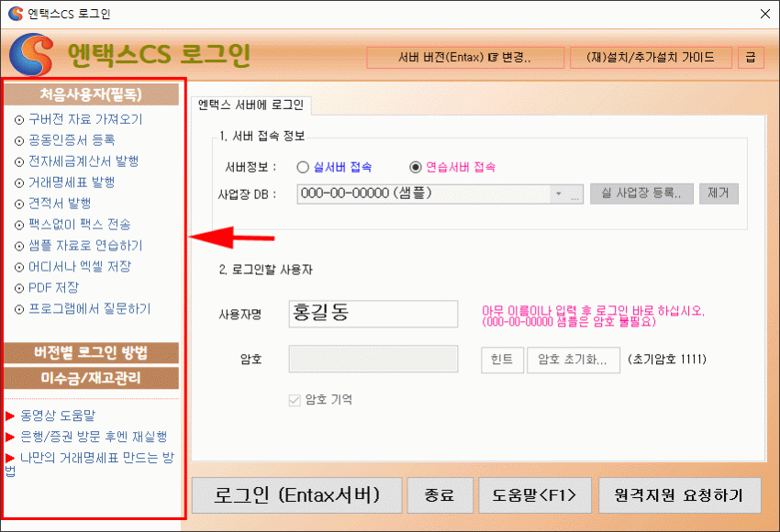Screen dimensions: 780x532
Task: Click the 종료 button
Action: pyautogui.click(x=440, y=495)
